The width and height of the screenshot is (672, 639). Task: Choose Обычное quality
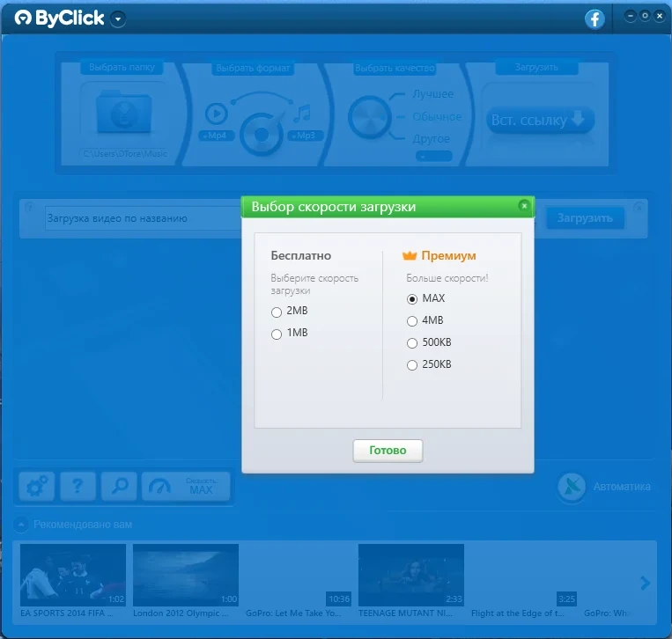[437, 116]
